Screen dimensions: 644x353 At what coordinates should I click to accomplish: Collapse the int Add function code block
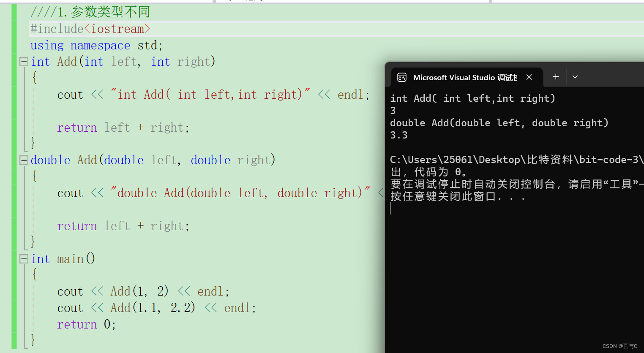[x=24, y=62]
